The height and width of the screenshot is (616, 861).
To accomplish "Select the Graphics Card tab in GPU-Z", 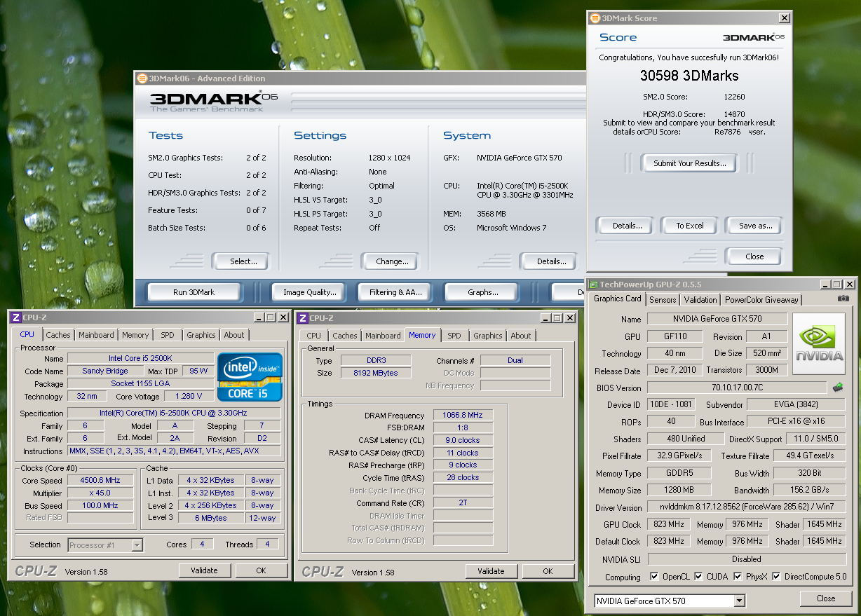I will pos(617,299).
